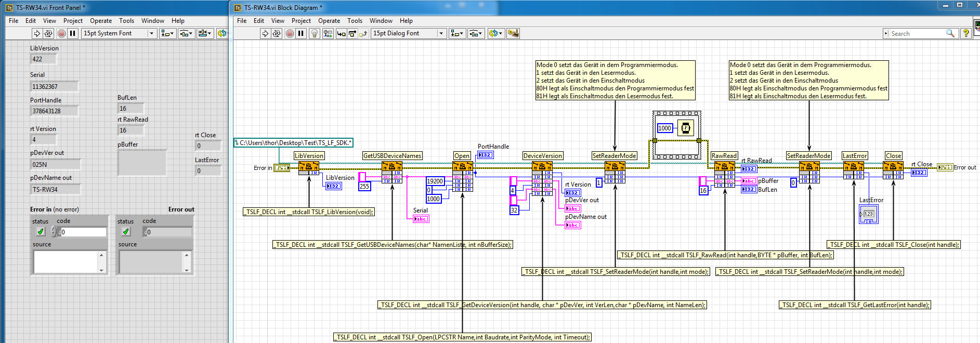Click Run arrow in Block Diagram toolbar

(x=265, y=33)
